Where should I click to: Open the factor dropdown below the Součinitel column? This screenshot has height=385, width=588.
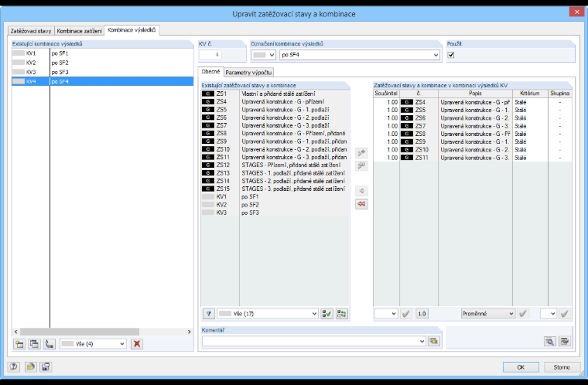point(386,314)
